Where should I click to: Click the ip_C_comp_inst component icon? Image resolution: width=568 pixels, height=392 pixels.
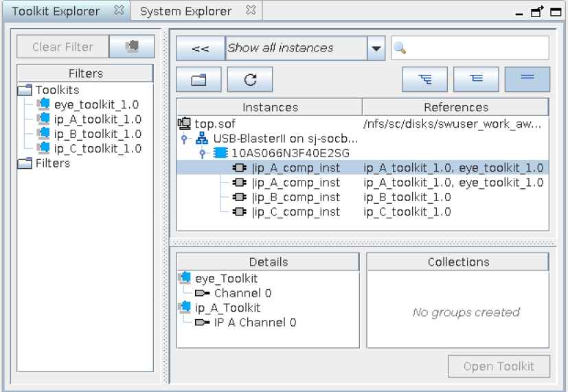tap(240, 212)
